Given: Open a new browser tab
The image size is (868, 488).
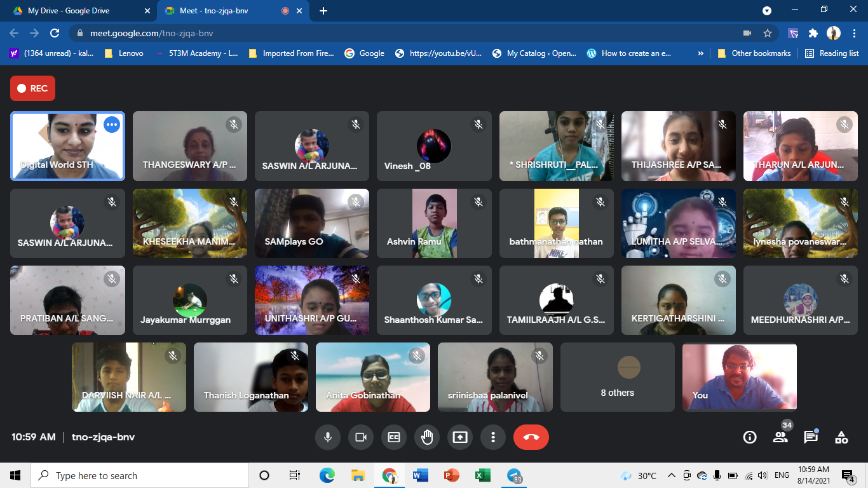Looking at the screenshot, I should [x=323, y=11].
